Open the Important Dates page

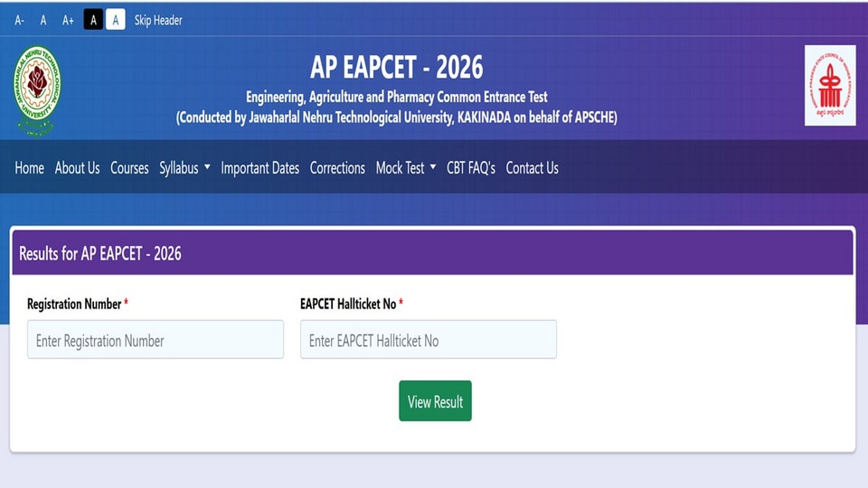coord(259,168)
